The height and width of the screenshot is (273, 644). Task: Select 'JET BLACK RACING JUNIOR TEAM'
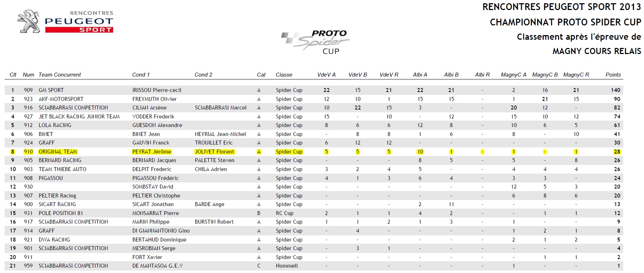(79, 117)
